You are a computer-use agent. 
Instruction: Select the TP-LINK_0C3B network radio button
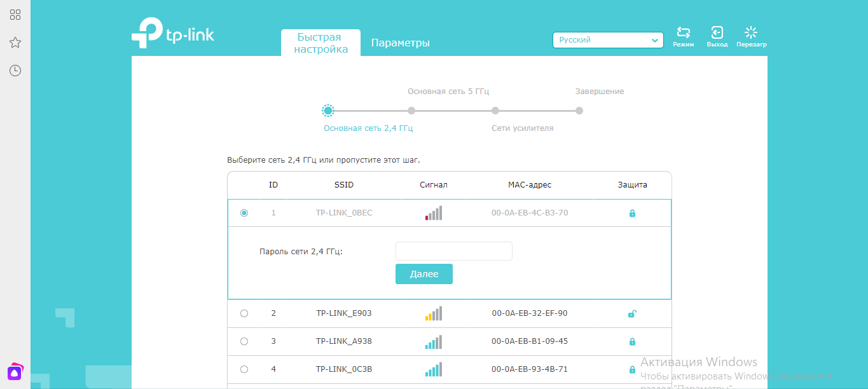244,369
